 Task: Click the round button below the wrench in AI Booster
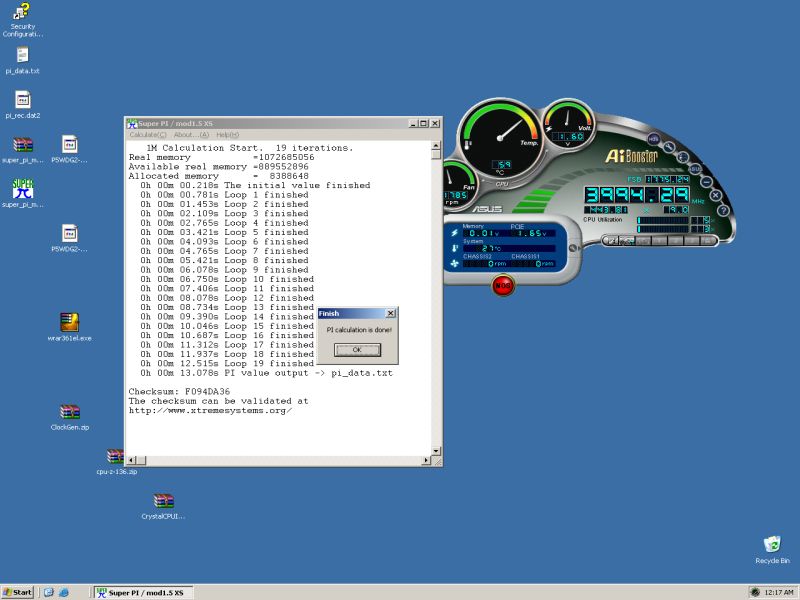pyautogui.click(x=683, y=157)
